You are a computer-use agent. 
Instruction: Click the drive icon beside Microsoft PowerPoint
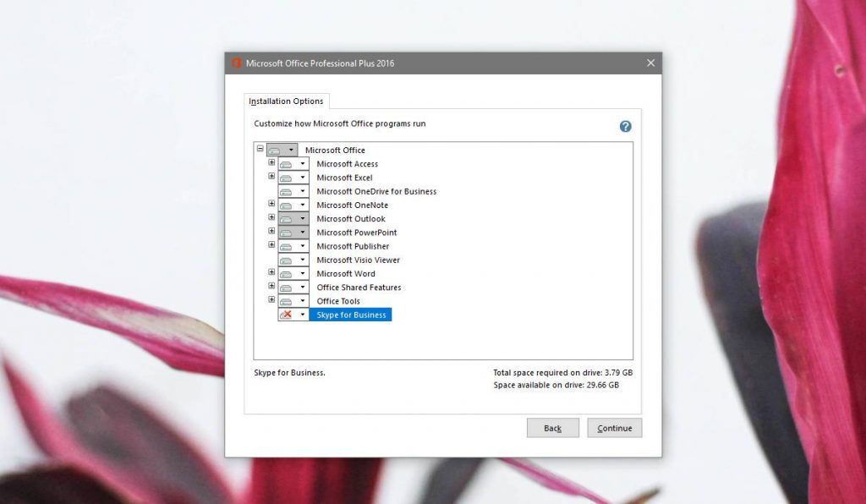tap(287, 233)
